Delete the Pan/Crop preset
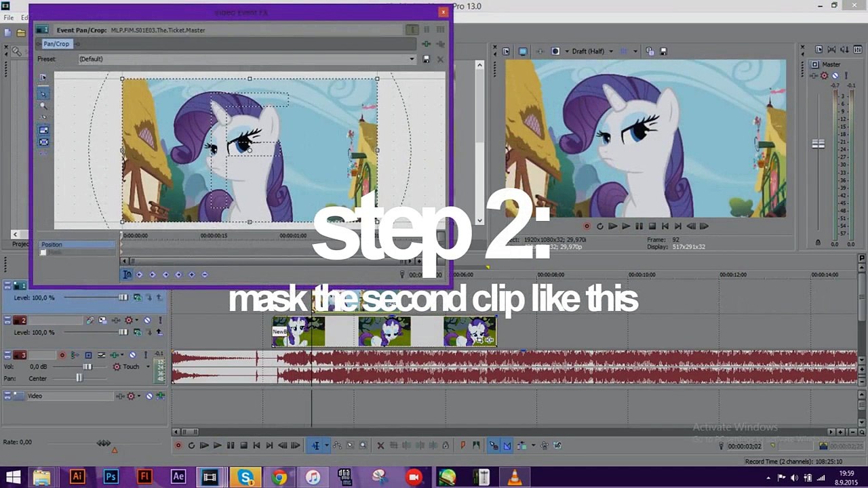Screen dimensions: 868x488 click(439, 59)
